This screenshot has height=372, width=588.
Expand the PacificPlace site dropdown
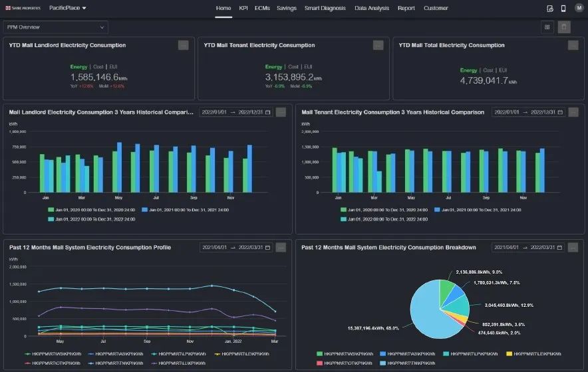(x=67, y=8)
